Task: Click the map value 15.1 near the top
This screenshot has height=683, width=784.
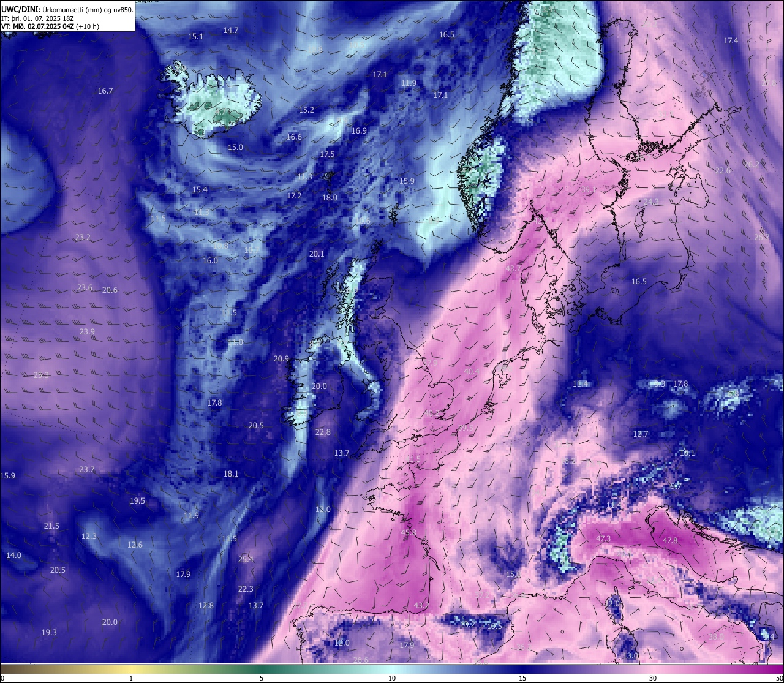Action: point(195,37)
